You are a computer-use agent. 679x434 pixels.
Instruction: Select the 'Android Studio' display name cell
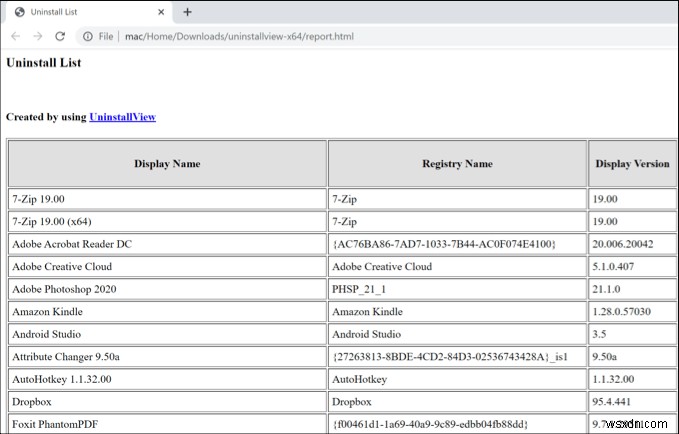coord(167,334)
